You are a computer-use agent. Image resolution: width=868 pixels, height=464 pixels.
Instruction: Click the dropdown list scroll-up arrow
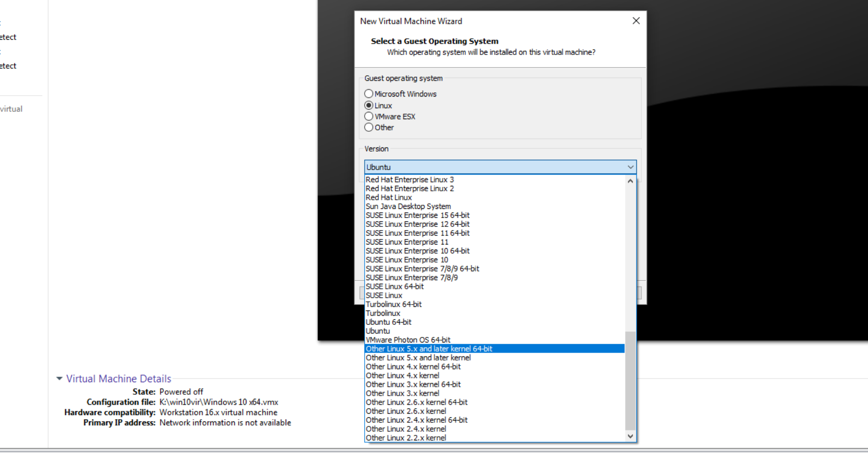point(630,181)
